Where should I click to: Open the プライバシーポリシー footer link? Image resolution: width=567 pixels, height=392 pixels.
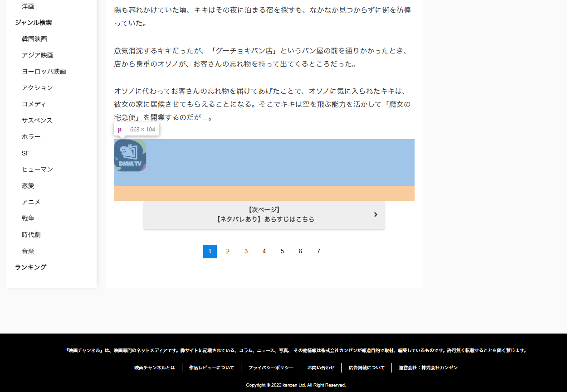click(270, 368)
